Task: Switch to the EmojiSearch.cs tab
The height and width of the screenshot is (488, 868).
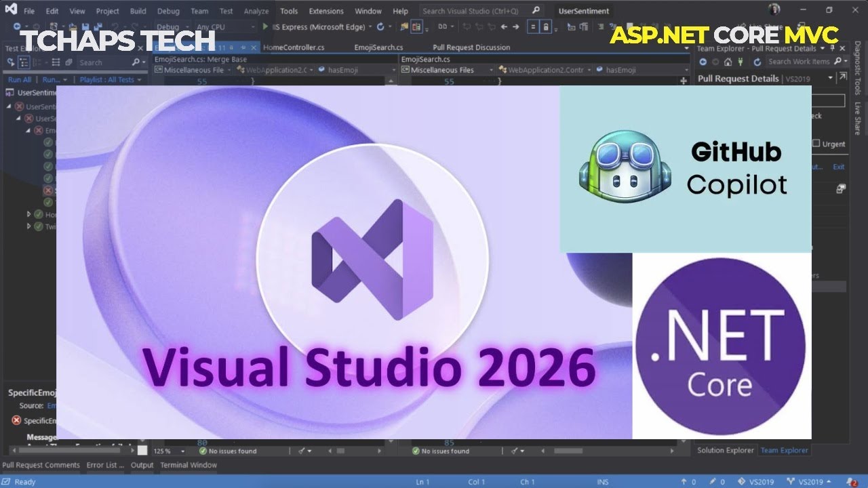Action: click(x=378, y=47)
